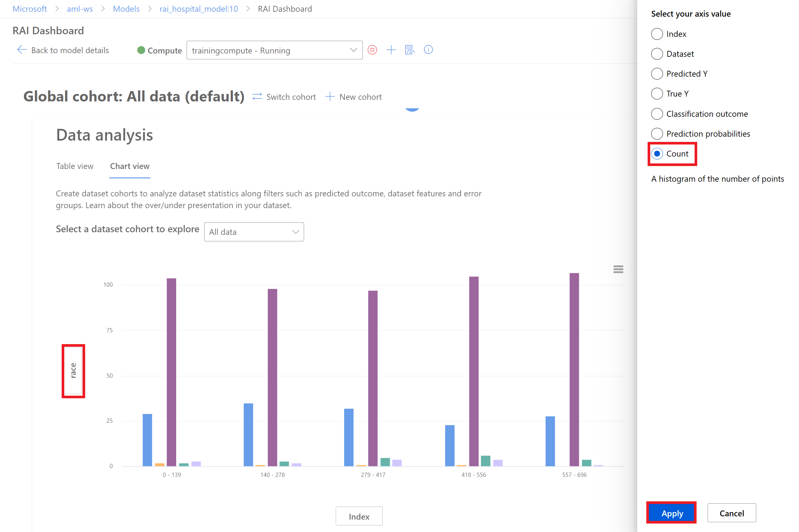Click the New cohort plus icon
The height and width of the screenshot is (532, 799).
tap(330, 97)
